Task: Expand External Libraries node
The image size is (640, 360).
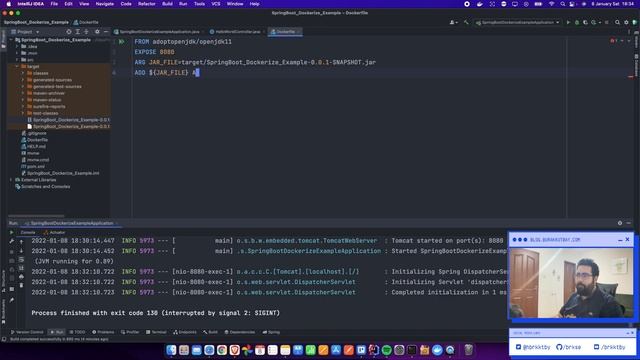Action: click(x=11, y=180)
